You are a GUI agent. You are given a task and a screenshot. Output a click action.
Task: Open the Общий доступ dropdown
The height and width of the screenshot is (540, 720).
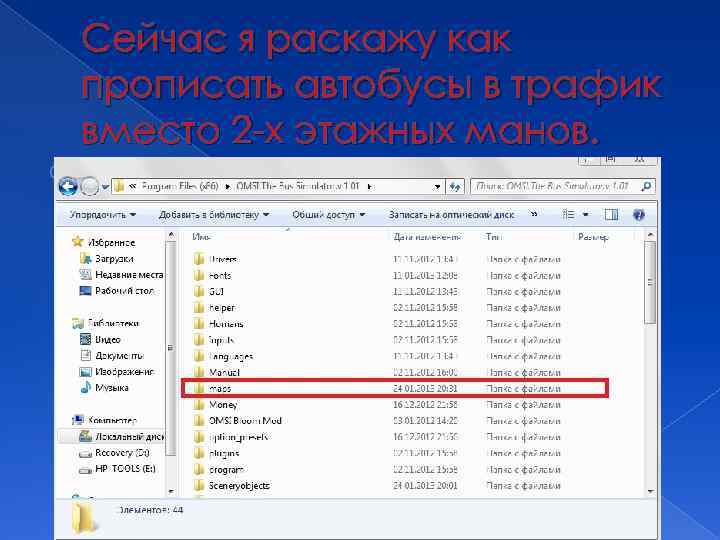click(328, 214)
